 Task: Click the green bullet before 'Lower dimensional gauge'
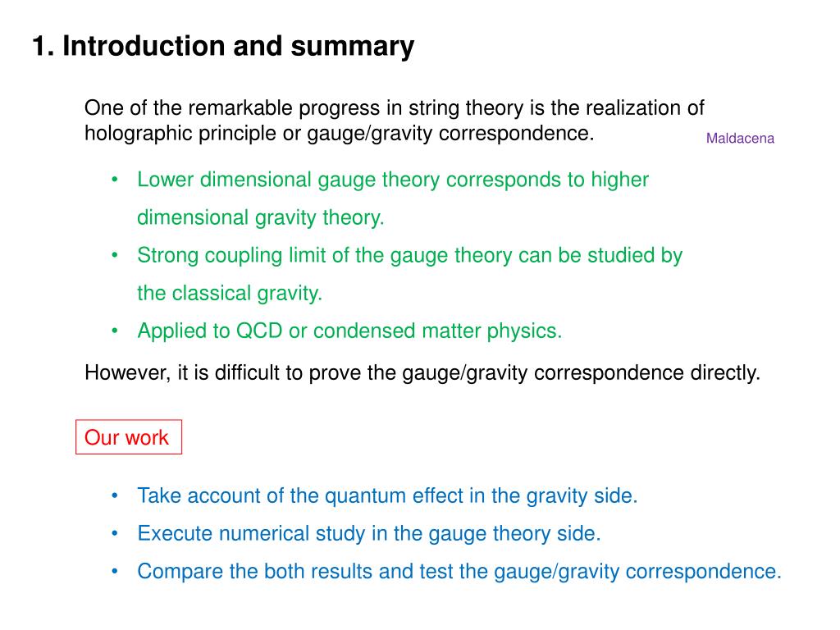pos(115,180)
